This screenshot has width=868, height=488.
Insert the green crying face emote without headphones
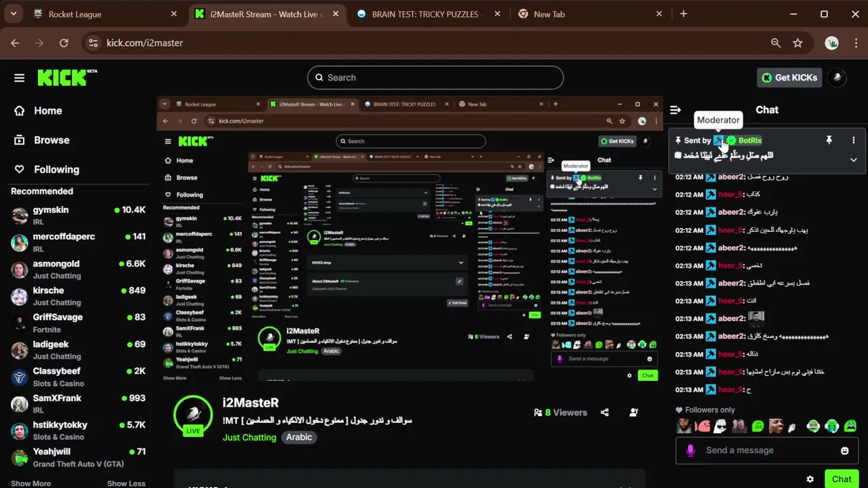click(x=849, y=426)
